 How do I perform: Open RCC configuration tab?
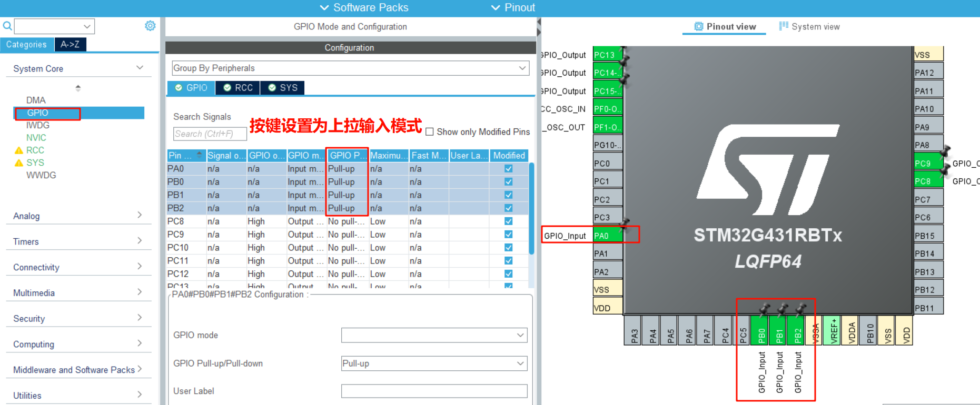238,88
